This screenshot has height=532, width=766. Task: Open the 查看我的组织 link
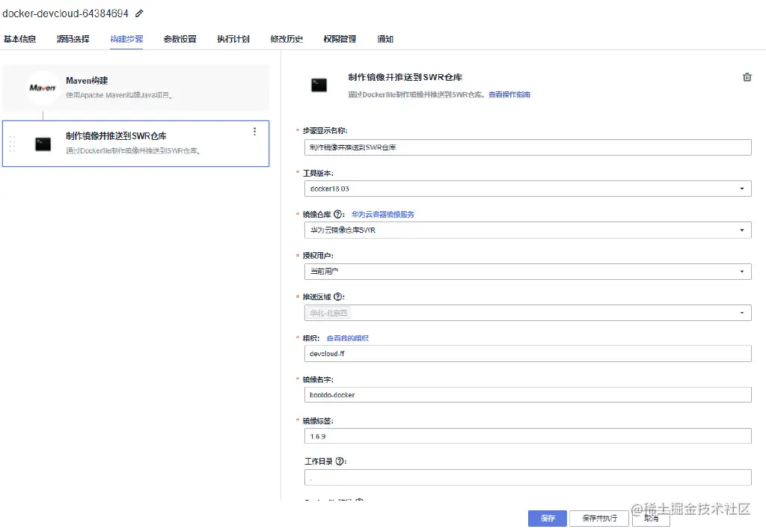pos(347,338)
